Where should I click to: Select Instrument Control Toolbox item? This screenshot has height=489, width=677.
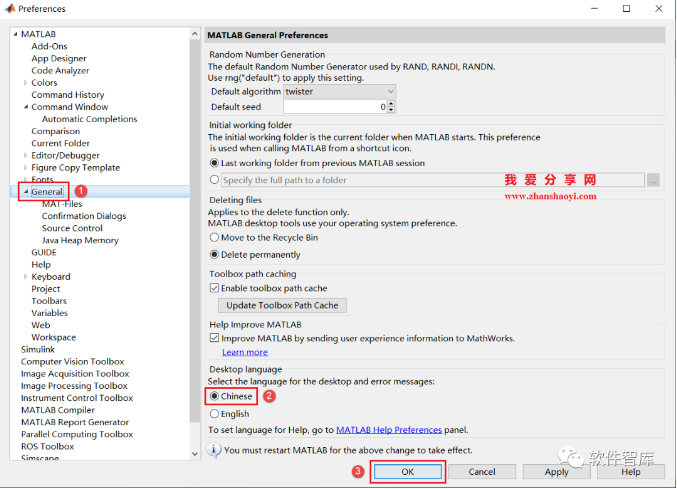(77, 398)
